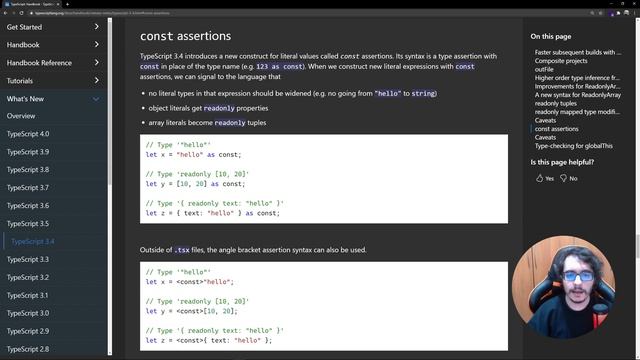
Task: Click the '123 as const' inline code
Action: (280, 67)
